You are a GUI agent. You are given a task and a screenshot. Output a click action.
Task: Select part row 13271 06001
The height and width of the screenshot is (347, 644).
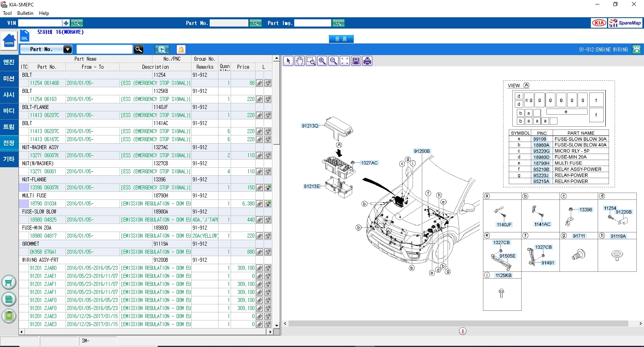pos(145,172)
